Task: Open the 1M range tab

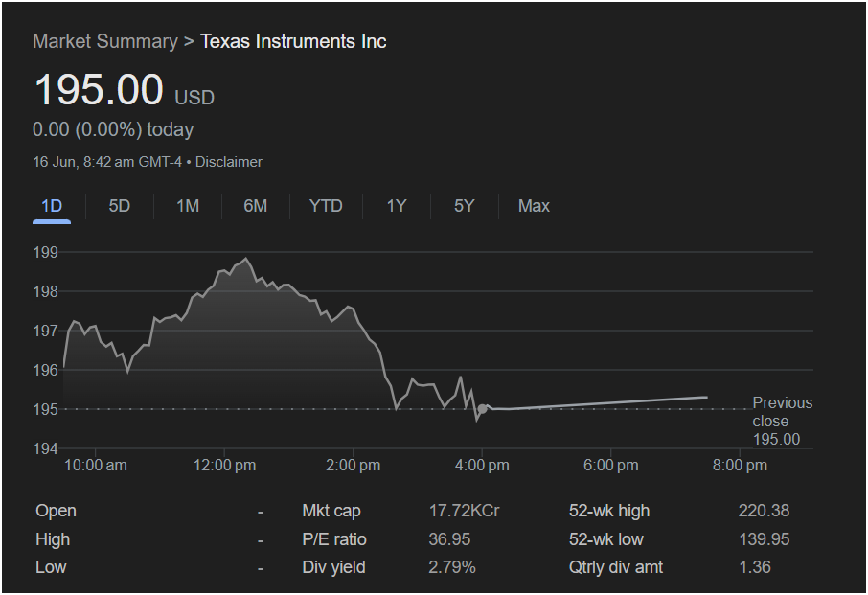Action: pos(188,206)
